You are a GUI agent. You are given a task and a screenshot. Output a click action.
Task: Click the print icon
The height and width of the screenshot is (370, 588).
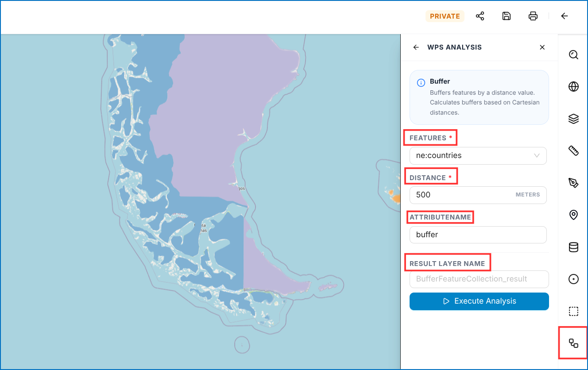(533, 16)
